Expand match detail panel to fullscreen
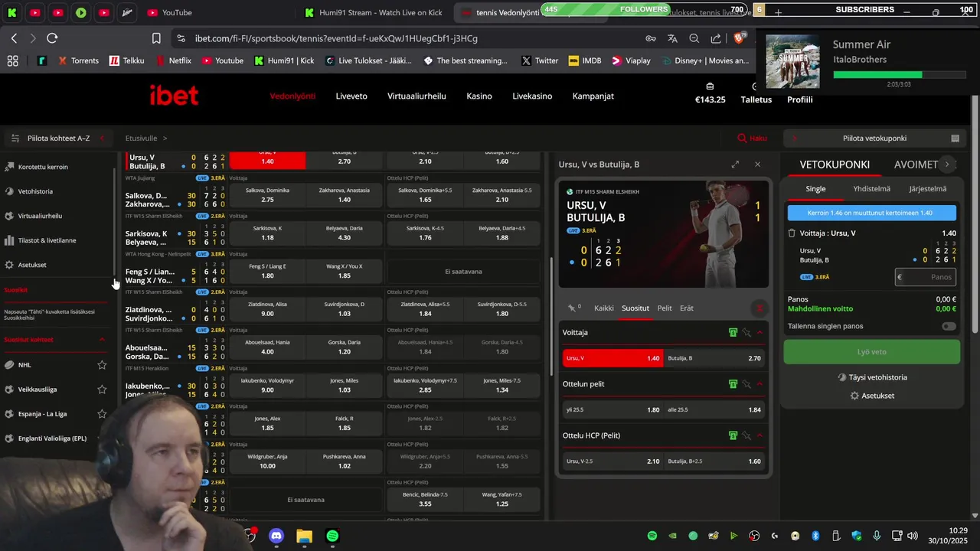Image resolution: width=980 pixels, height=551 pixels. pos(735,165)
